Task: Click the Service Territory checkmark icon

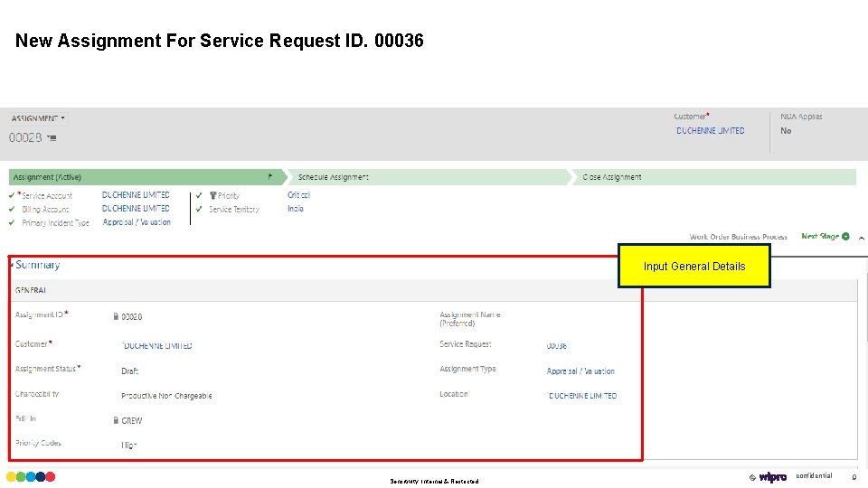Action: pos(199,209)
